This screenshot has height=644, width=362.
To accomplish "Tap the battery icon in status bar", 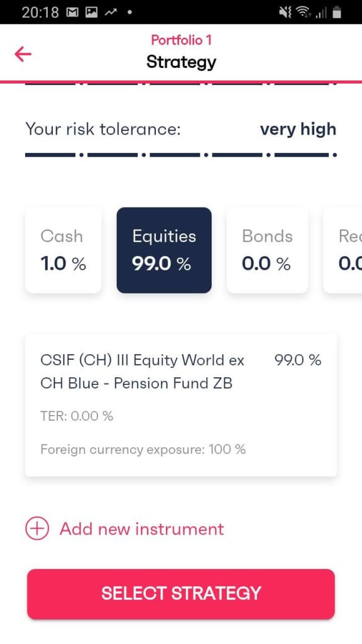I will pos(337,13).
